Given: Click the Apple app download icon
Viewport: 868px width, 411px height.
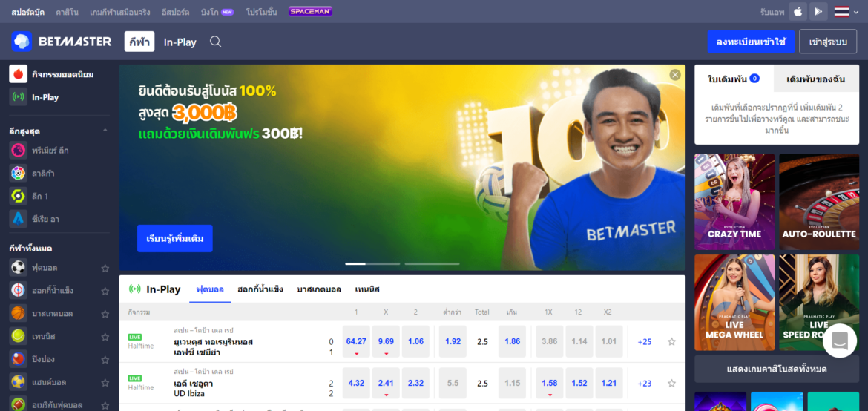Looking at the screenshot, I should (798, 12).
